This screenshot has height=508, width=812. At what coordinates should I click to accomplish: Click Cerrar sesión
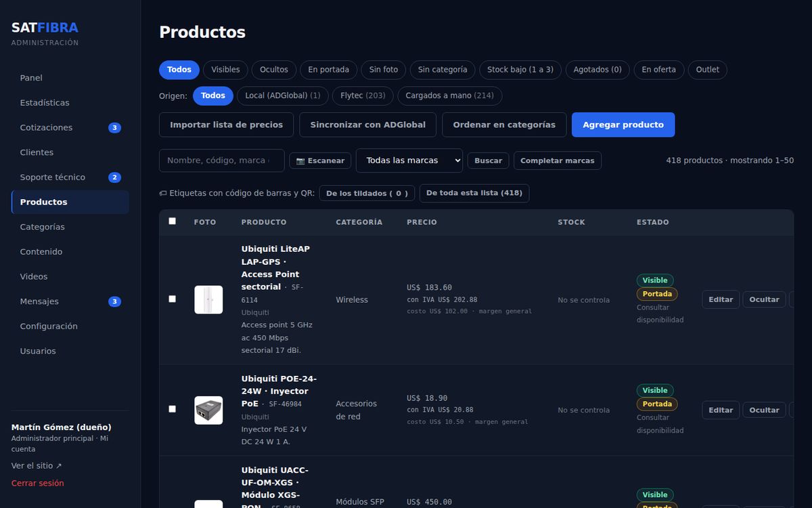click(38, 484)
